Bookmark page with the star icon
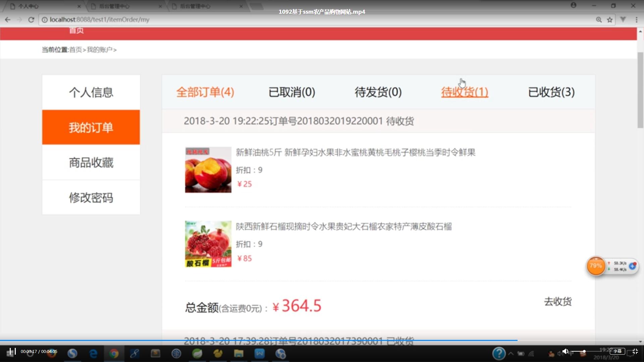The width and height of the screenshot is (644, 362). (x=610, y=20)
